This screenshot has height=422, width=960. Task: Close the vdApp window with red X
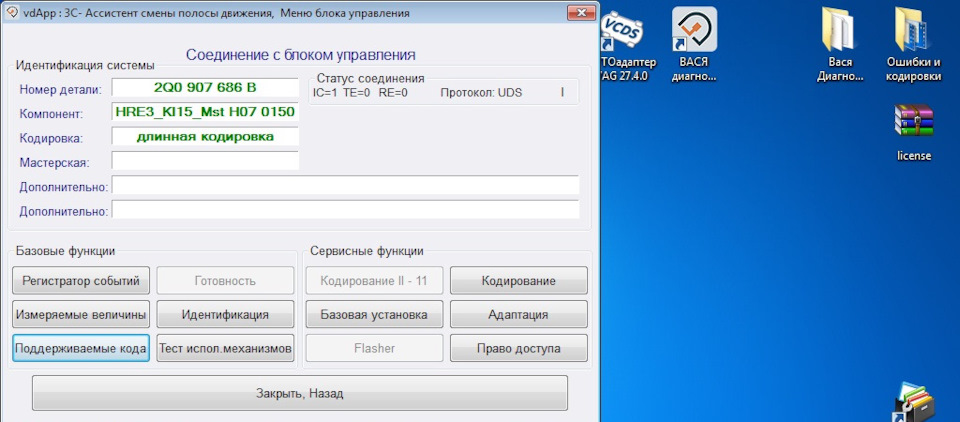click(x=581, y=12)
